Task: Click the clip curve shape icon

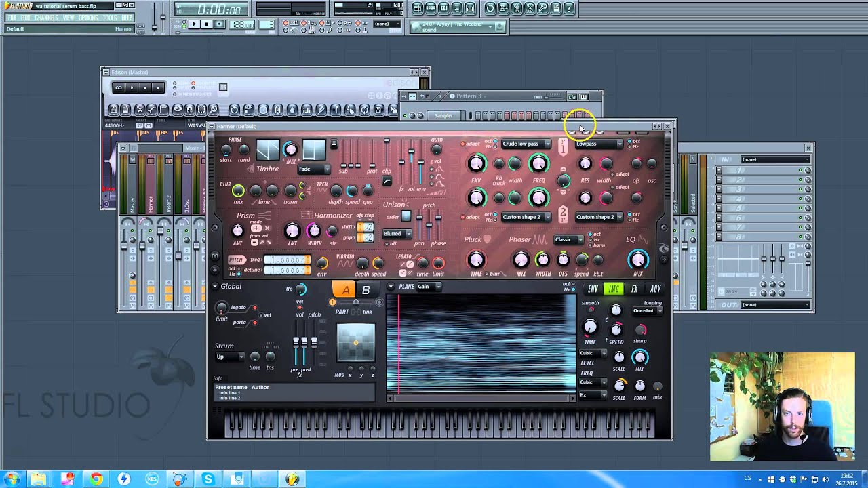Action: 387,181
